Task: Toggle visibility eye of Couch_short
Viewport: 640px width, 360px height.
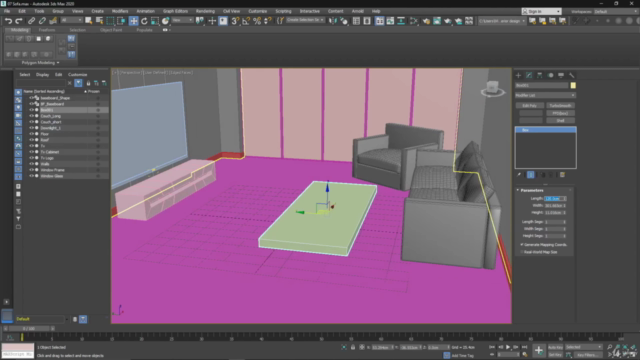Action: click(x=31, y=122)
